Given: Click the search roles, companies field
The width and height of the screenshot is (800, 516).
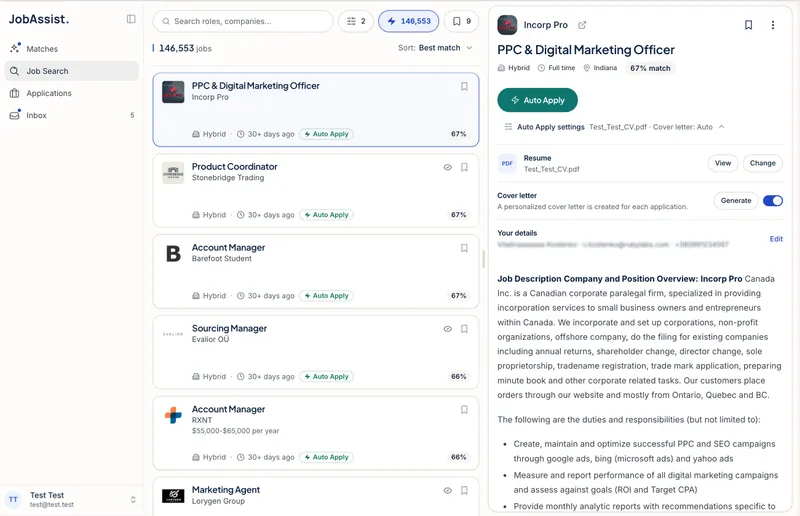Looking at the screenshot, I should coord(243,21).
